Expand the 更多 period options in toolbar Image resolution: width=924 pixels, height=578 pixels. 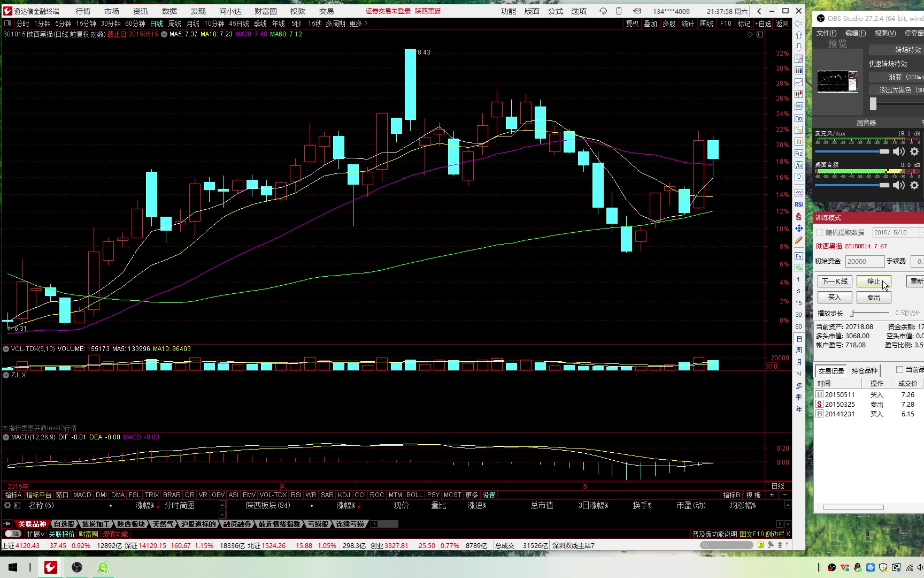coord(358,24)
